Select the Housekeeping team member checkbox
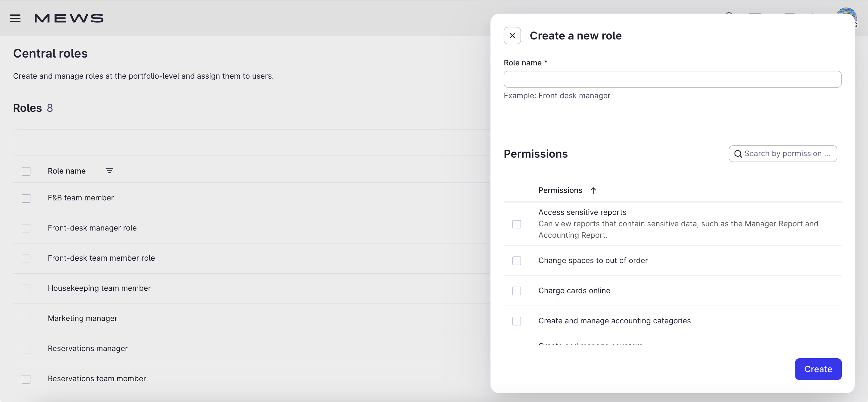 point(26,288)
